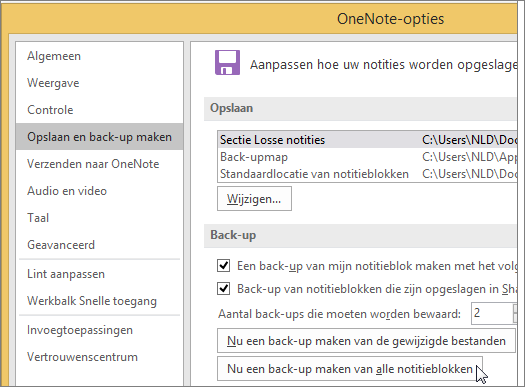Open the Taal category
Screen dimensions: 525x387
[99, 218]
